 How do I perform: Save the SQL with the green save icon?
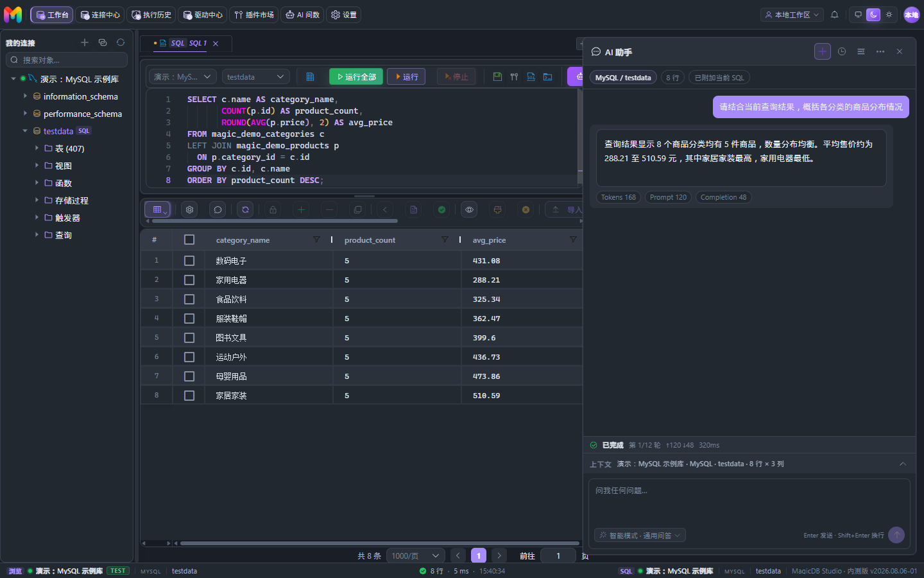click(x=497, y=77)
